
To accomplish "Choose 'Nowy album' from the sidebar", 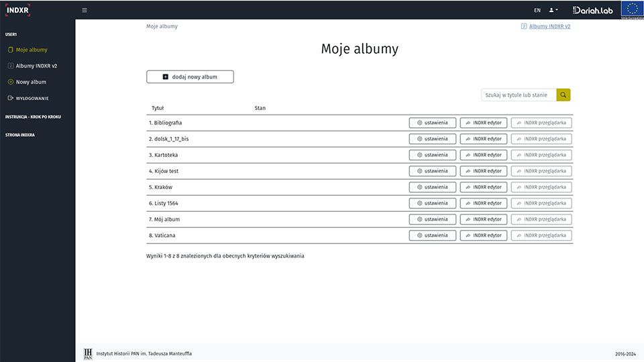I will (x=31, y=82).
